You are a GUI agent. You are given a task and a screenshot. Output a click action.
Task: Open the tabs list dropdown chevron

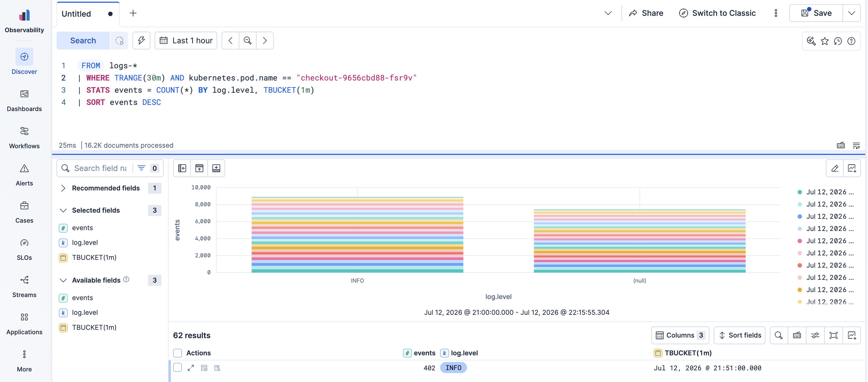point(608,13)
